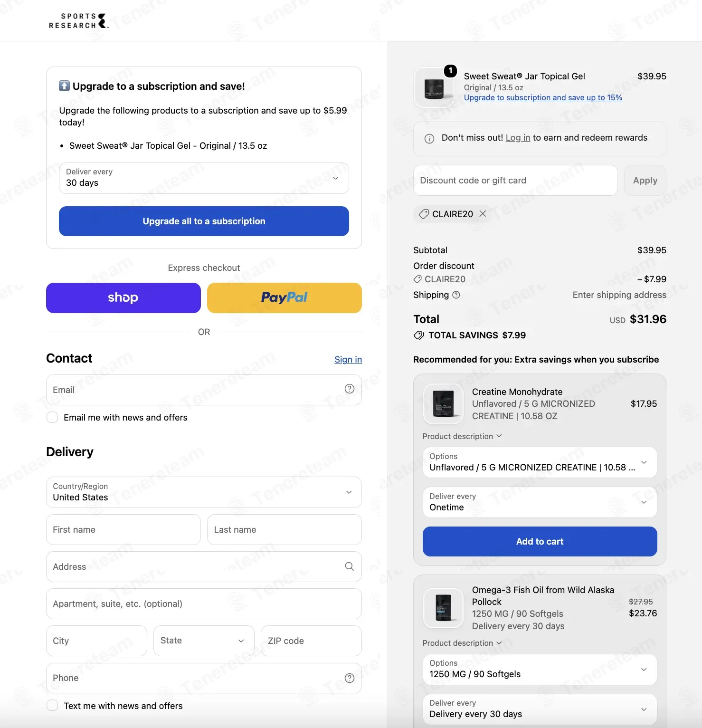702x728 pixels.
Task: Click the Discount code or gift card field
Action: [515, 180]
